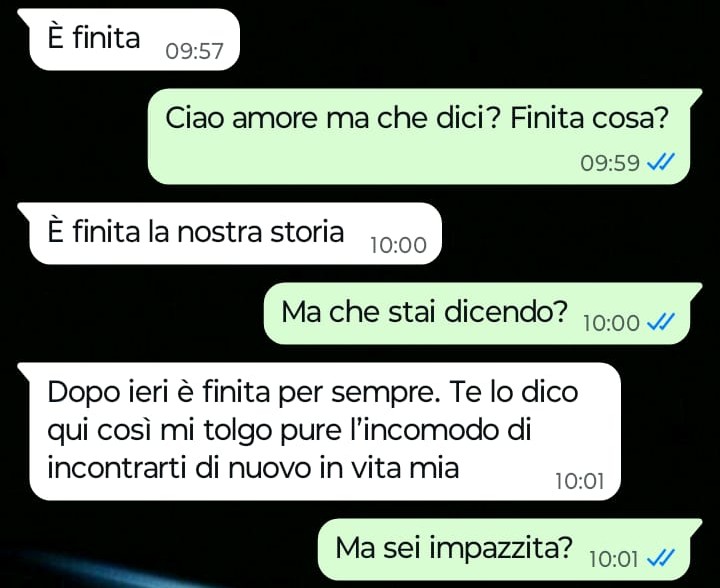Tap the line 'incontrarti di nuovo in vita mia'

pyautogui.click(x=253, y=468)
